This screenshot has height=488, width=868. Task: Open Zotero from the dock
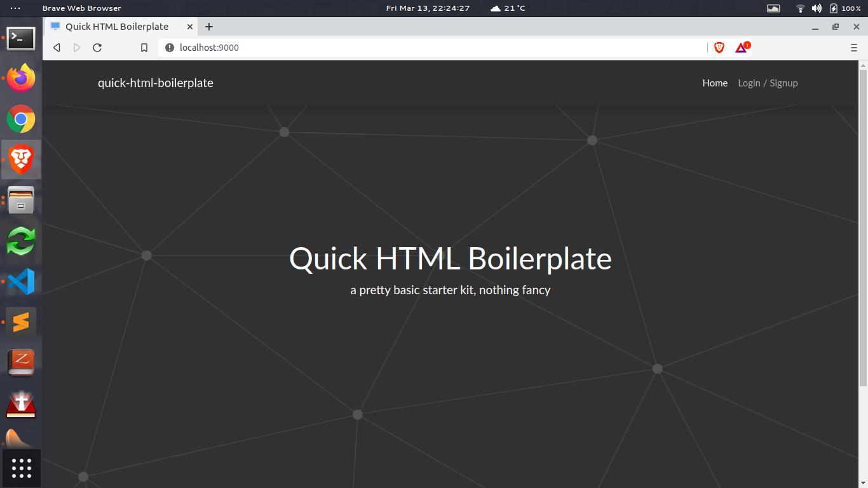pos(21,362)
